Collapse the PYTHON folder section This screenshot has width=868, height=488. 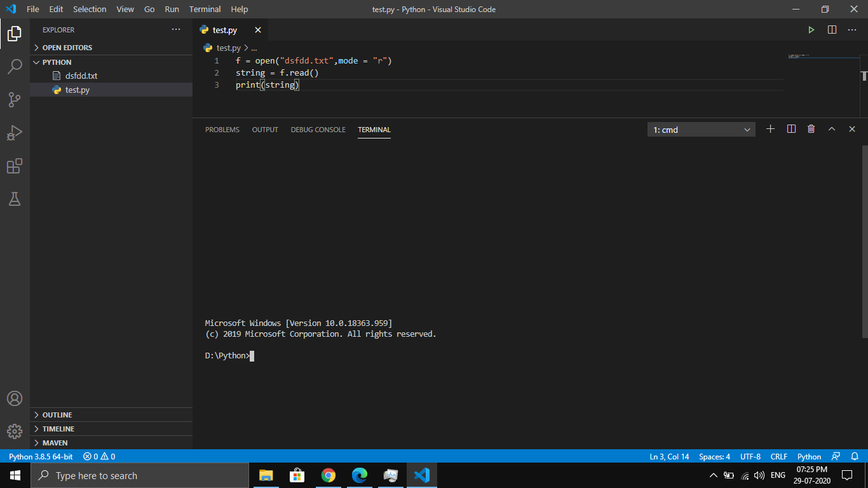pyautogui.click(x=111, y=62)
